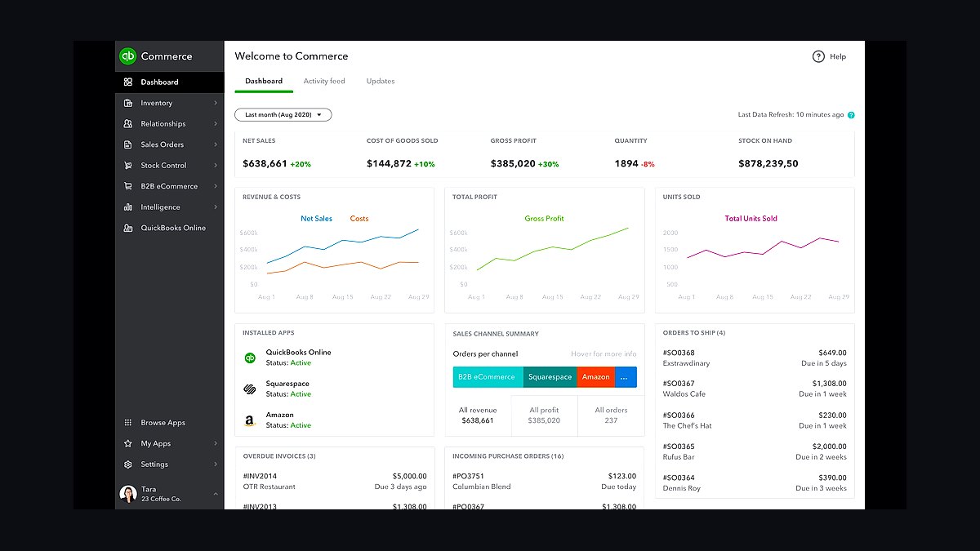Click the Amazon channel bar segment

[x=596, y=377]
